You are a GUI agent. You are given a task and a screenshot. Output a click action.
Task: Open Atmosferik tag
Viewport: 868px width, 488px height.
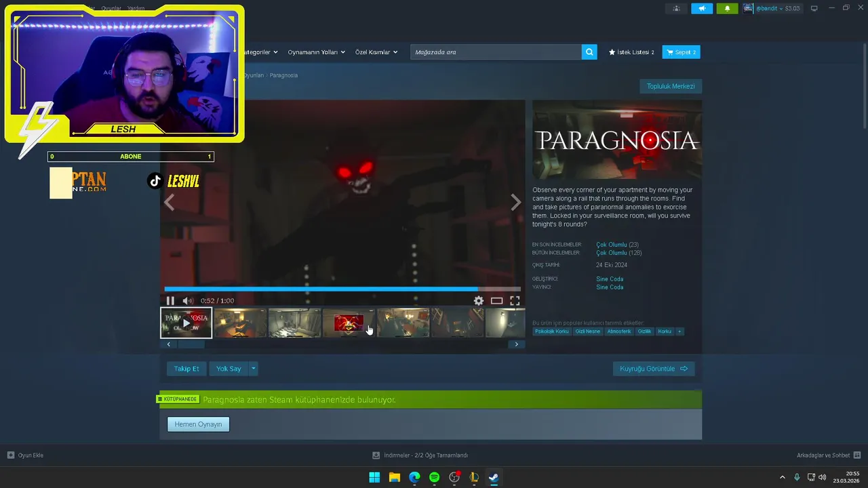pos(619,331)
